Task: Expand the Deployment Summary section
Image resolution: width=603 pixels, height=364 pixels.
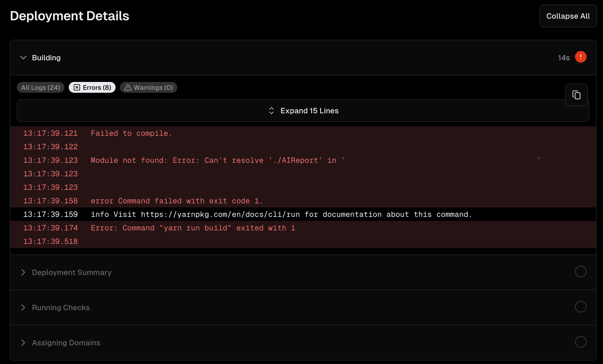Action: click(x=303, y=272)
